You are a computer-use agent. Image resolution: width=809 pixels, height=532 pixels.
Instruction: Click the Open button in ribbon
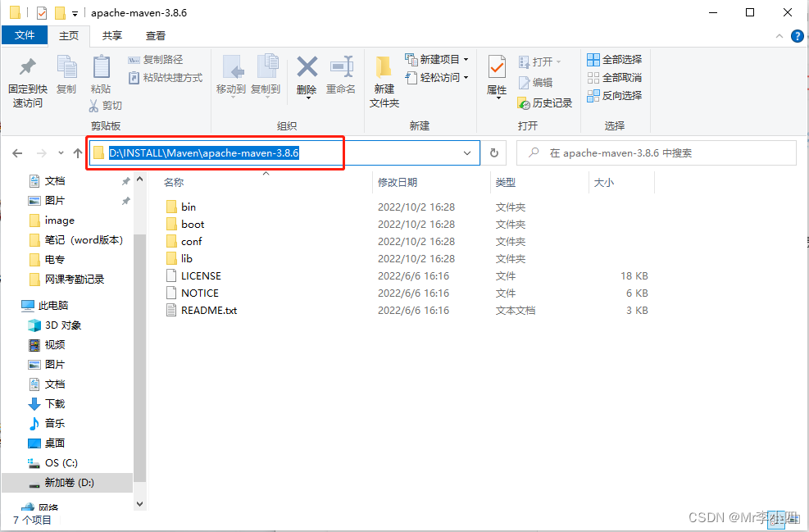pos(539,62)
